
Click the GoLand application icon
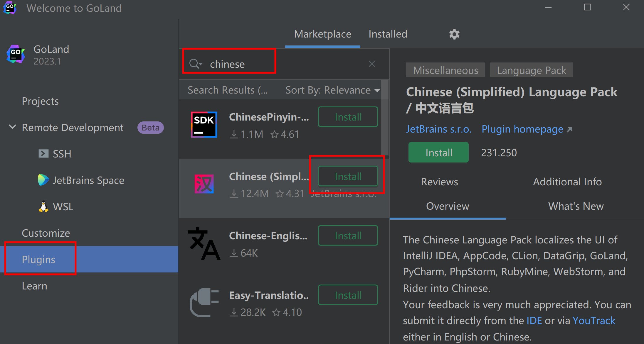(16, 55)
